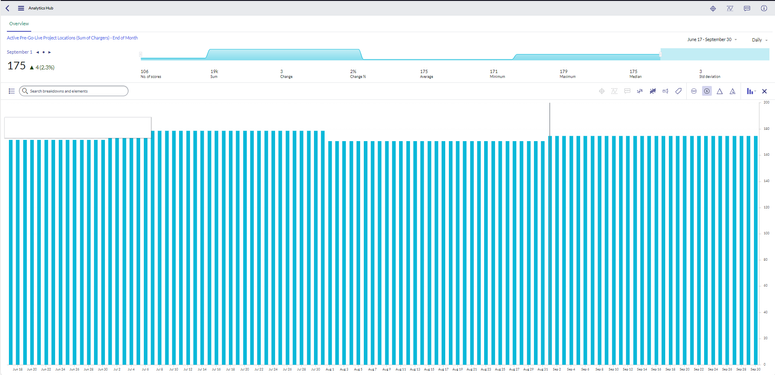This screenshot has height=375, width=775.
Task: Click the search breakdowns and elements field
Action: [74, 91]
